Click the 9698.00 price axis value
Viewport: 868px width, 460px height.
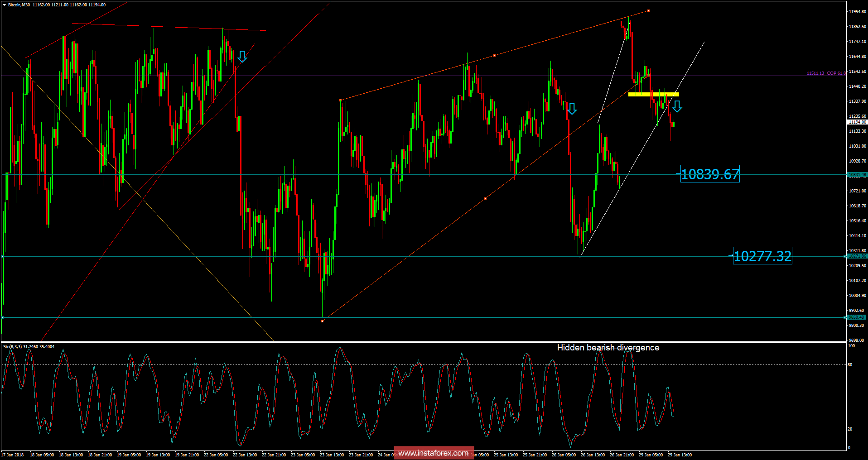[856, 340]
